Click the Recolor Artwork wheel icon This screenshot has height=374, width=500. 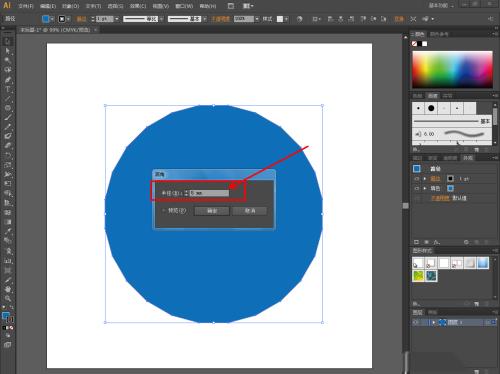pos(299,19)
